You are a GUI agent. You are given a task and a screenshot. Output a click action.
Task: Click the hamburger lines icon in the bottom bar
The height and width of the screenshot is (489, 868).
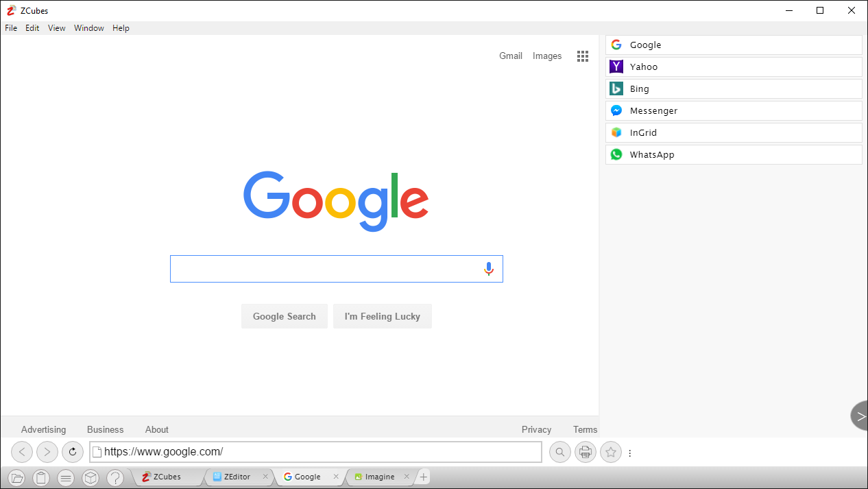(x=66, y=477)
